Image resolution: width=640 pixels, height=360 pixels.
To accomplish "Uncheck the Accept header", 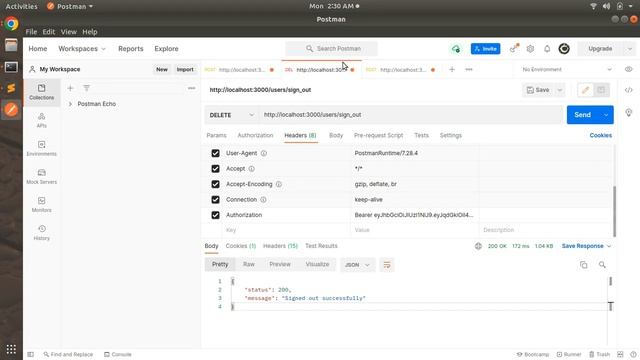I will pos(216,169).
